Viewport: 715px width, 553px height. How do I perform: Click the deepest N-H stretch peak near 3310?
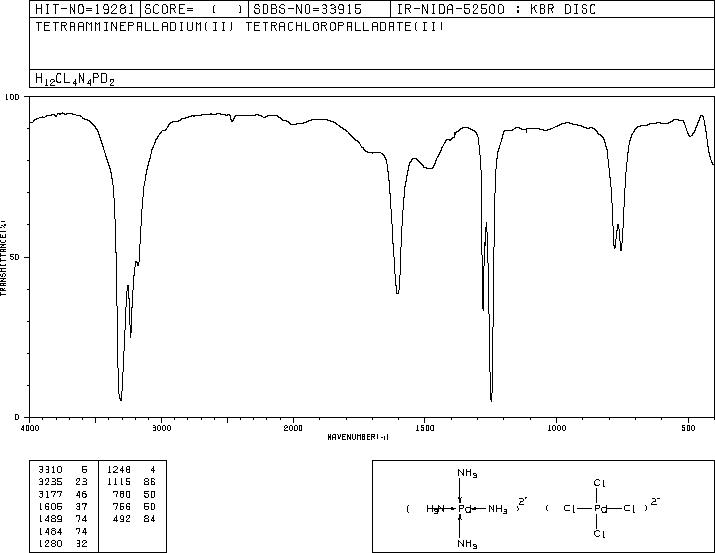(120, 399)
